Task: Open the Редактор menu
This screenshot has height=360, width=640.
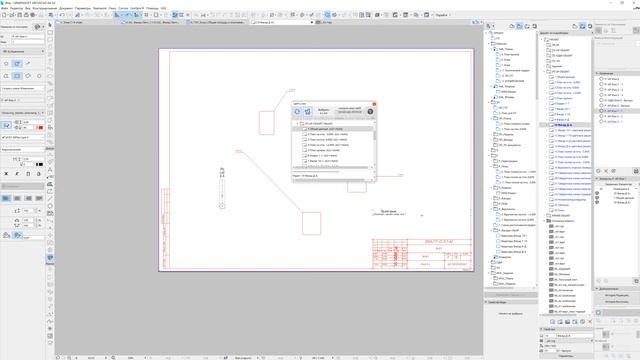Action: [x=17, y=8]
